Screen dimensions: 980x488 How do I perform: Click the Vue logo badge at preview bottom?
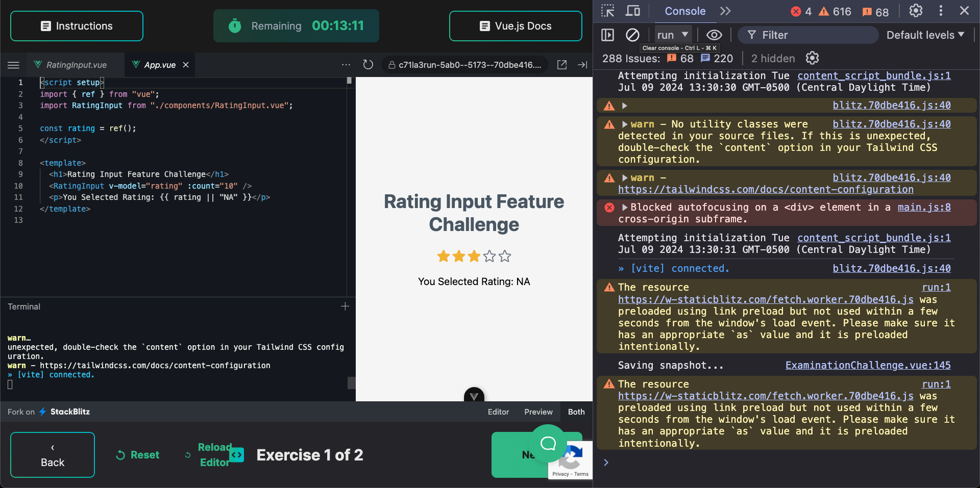pos(474,396)
